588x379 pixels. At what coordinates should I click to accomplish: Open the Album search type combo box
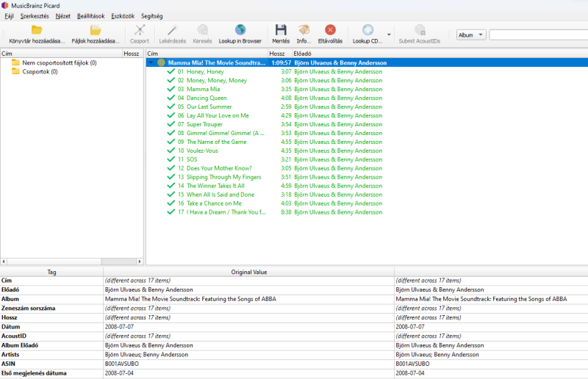pos(471,35)
